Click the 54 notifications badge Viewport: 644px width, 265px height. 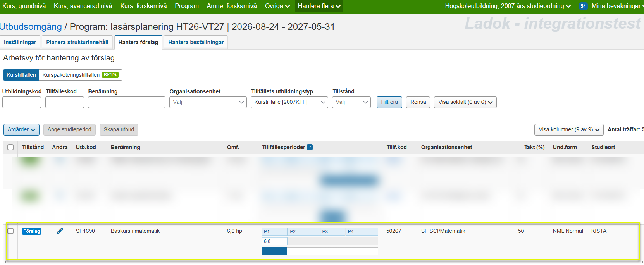583,6
